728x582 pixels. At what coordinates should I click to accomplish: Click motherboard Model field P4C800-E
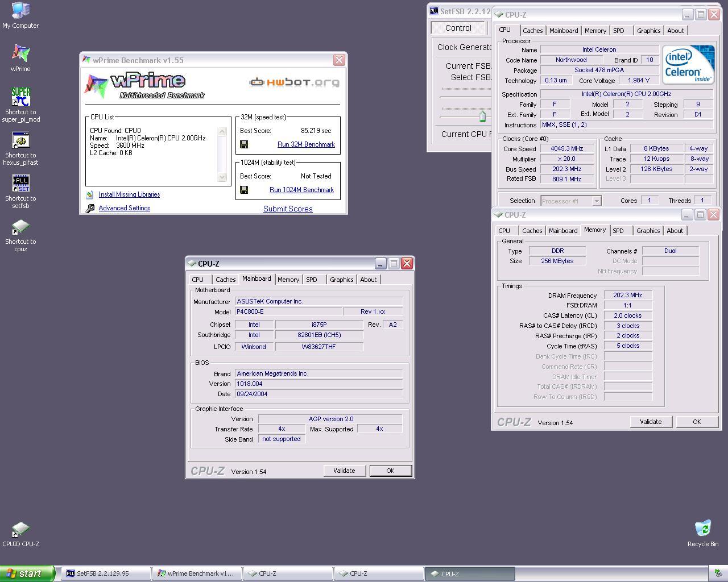(x=288, y=311)
